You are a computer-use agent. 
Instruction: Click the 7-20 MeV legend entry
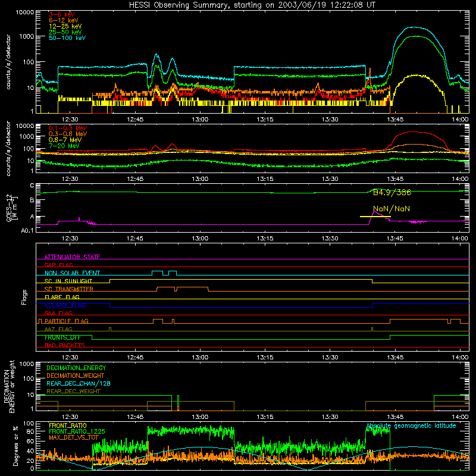click(64, 146)
